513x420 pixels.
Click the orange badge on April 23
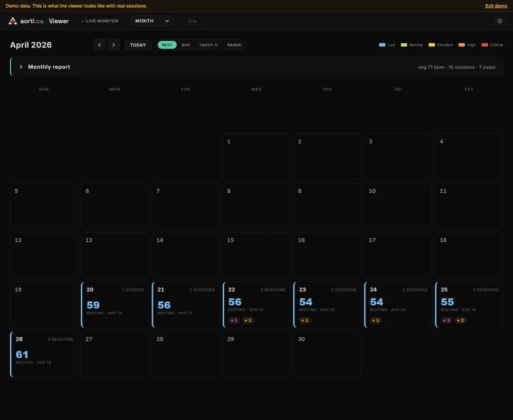pyautogui.click(x=305, y=320)
